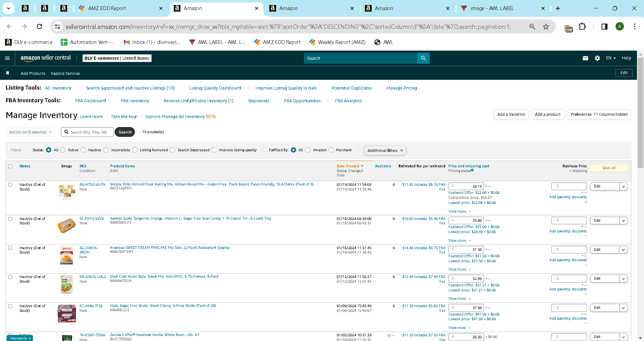
Task: Tick the select-all checkbox in table header
Action: [10, 166]
